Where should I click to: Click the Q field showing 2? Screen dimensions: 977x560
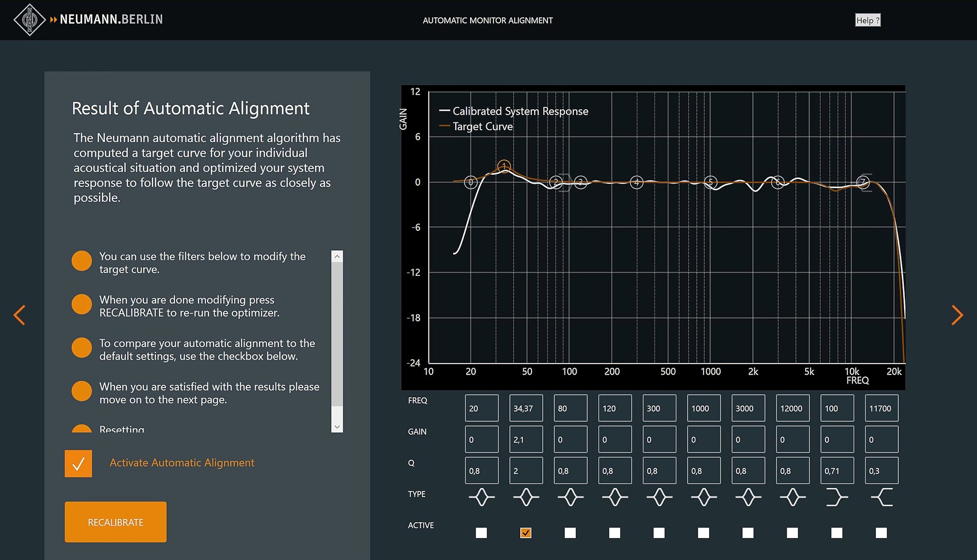tap(526, 470)
